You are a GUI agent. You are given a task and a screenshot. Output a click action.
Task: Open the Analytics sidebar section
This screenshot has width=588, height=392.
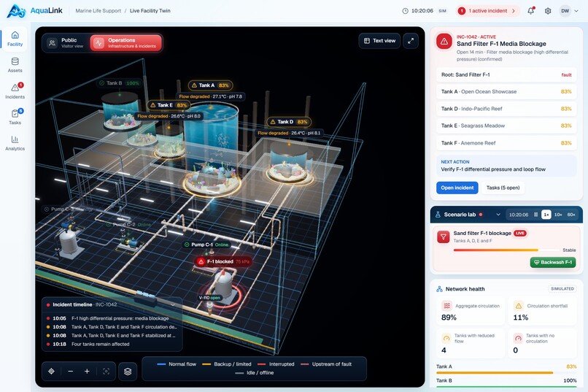tap(15, 143)
